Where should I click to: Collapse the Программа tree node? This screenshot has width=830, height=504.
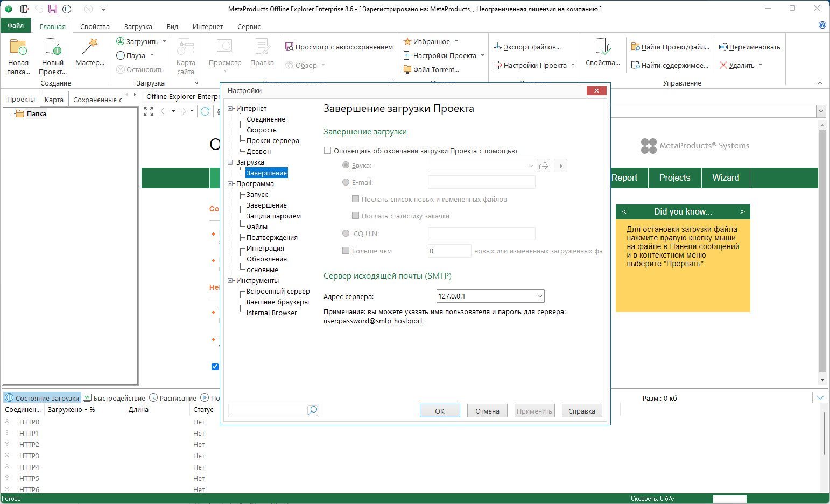pyautogui.click(x=230, y=183)
